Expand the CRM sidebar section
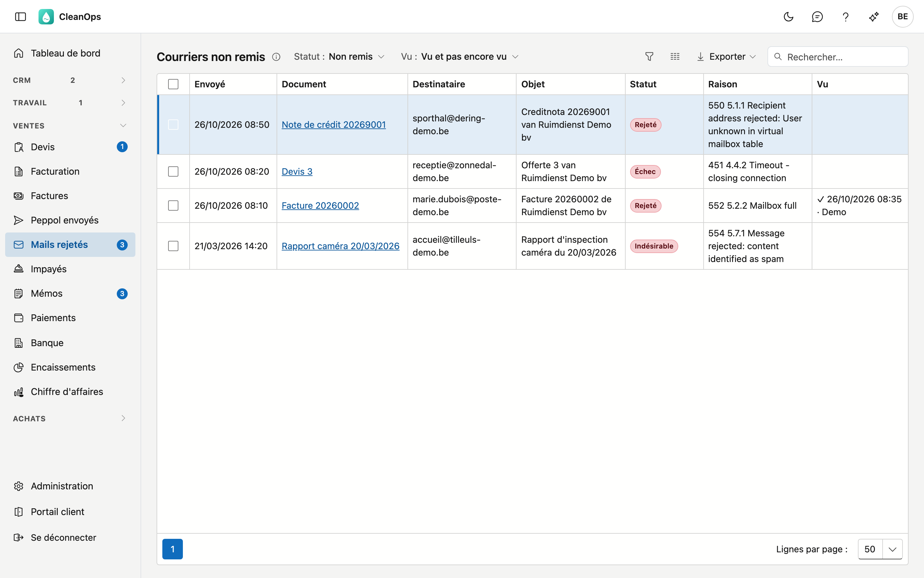The height and width of the screenshot is (578, 924). tap(70, 80)
